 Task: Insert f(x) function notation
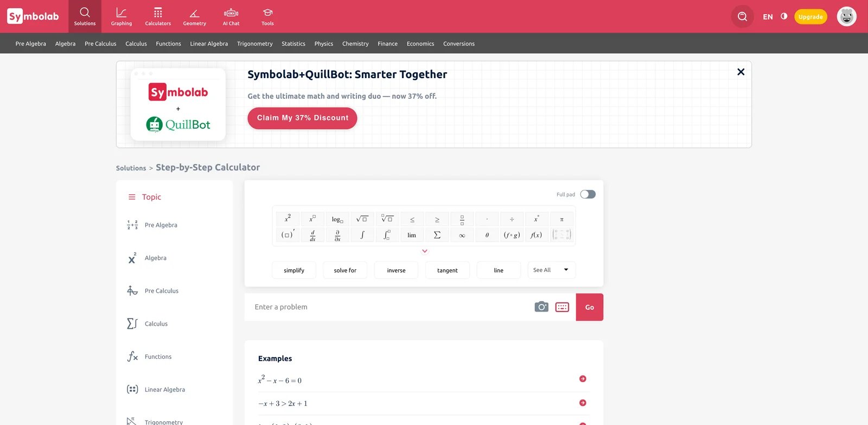537,235
